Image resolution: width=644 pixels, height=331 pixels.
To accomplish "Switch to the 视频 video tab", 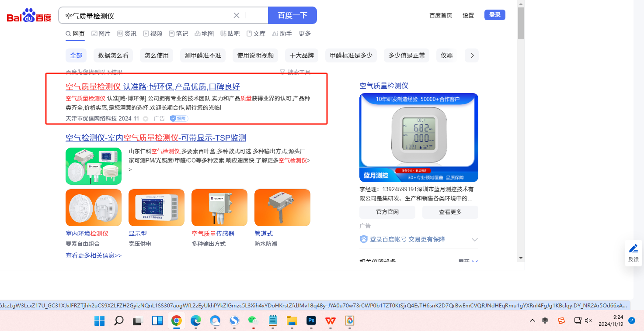I will [x=153, y=34].
